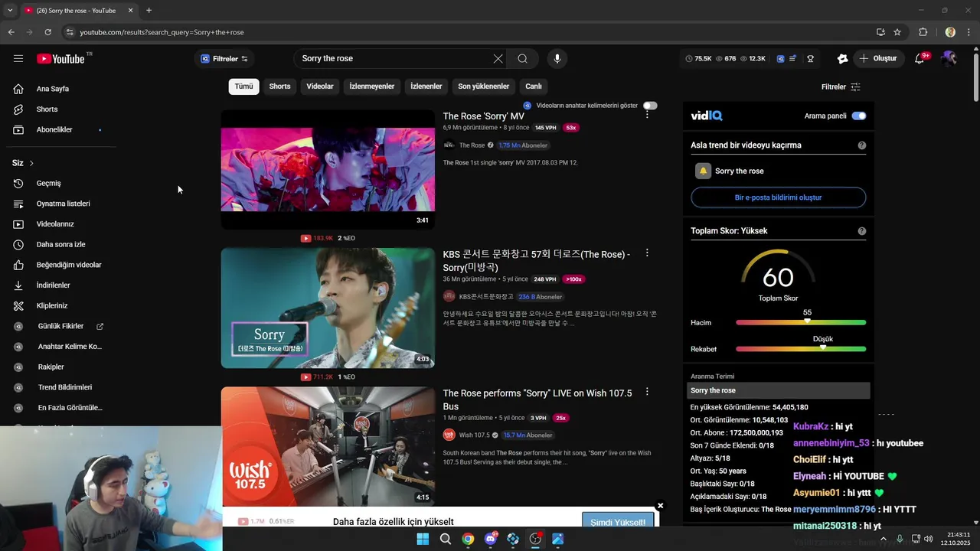Open more options for Wish 107.5 Bus video

[647, 392]
